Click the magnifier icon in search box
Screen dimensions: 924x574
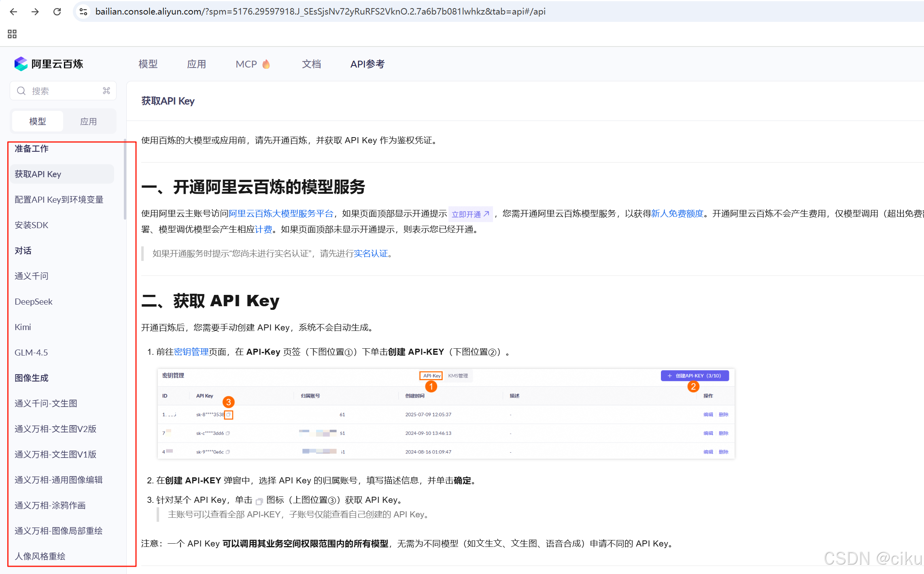[21, 91]
